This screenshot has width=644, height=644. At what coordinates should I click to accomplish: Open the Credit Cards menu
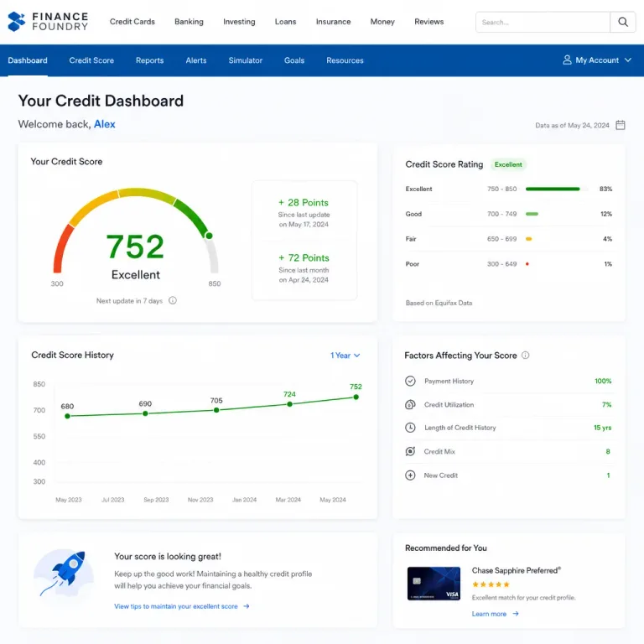[x=132, y=21]
